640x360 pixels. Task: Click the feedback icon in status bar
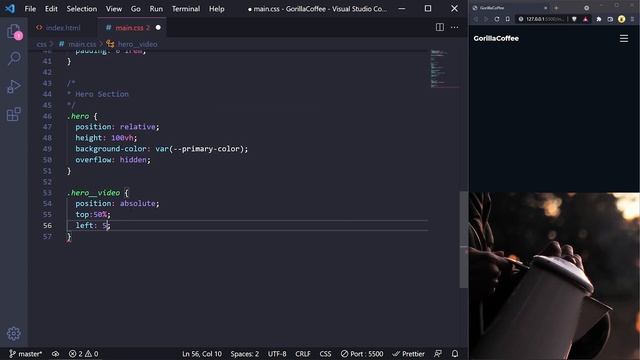pyautogui.click(x=438, y=353)
